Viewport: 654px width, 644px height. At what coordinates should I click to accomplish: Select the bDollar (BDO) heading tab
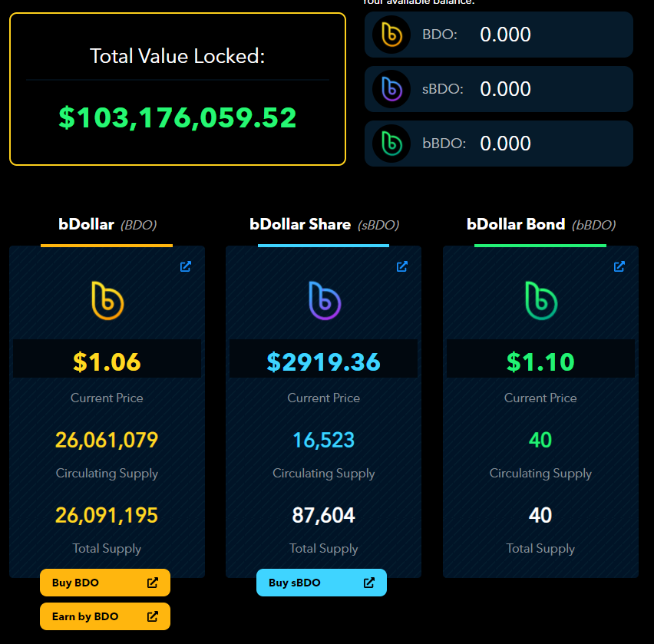107,225
